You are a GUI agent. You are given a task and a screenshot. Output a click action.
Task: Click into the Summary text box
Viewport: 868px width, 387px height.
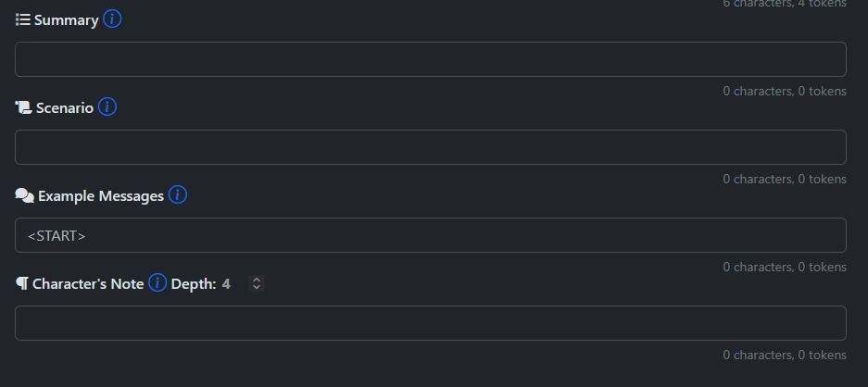click(430, 59)
